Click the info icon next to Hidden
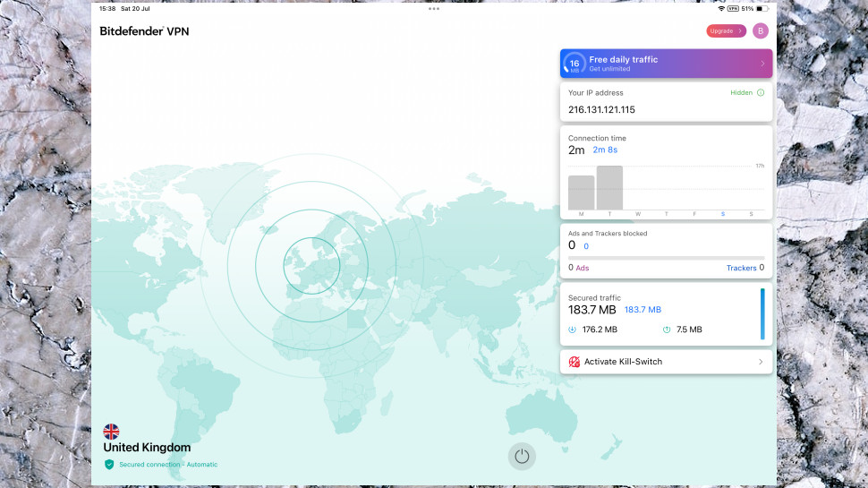Viewport: 868px width, 488px height. [x=760, y=92]
